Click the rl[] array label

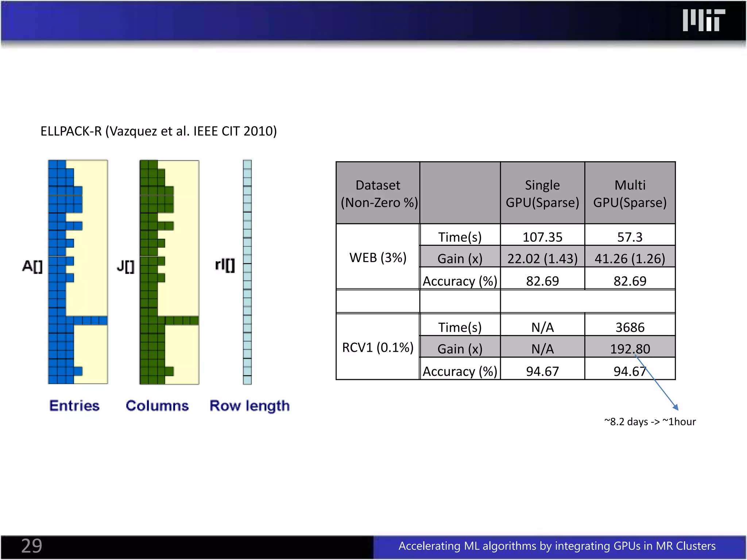225,265
